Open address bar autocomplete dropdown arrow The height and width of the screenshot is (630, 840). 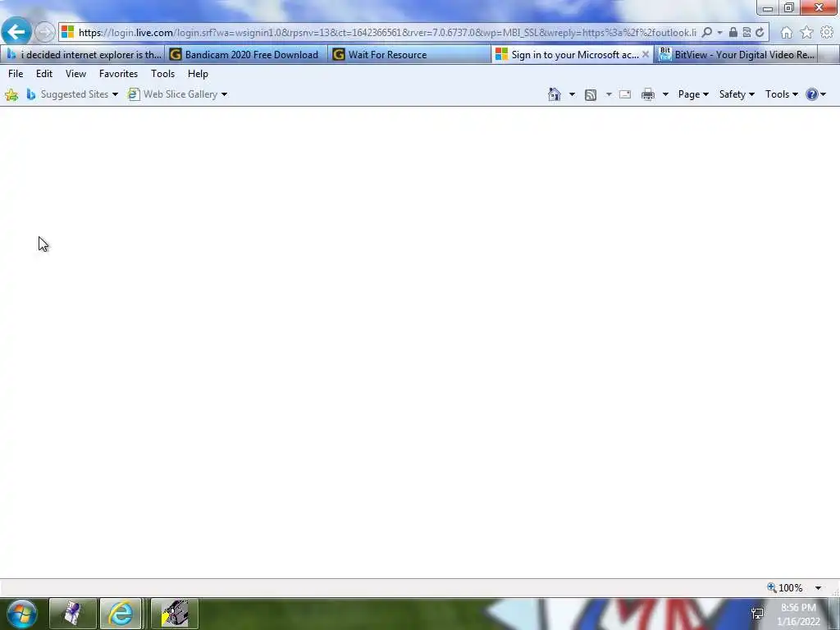click(x=719, y=33)
